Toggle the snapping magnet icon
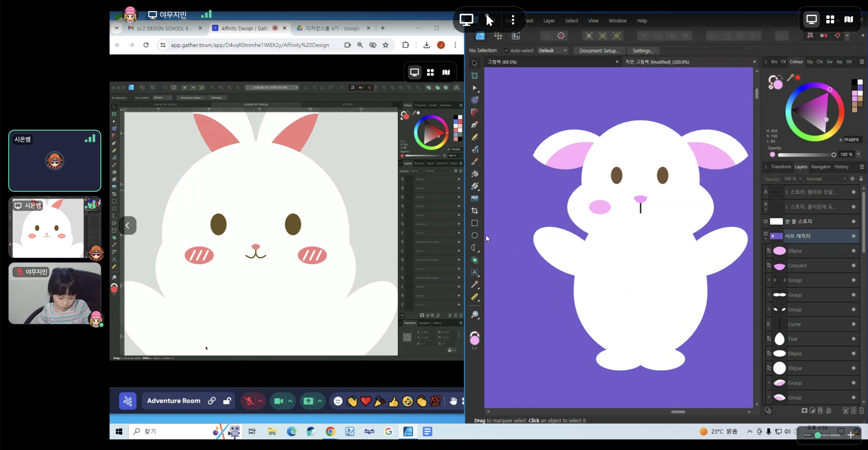The height and width of the screenshot is (450, 868). pos(837,35)
